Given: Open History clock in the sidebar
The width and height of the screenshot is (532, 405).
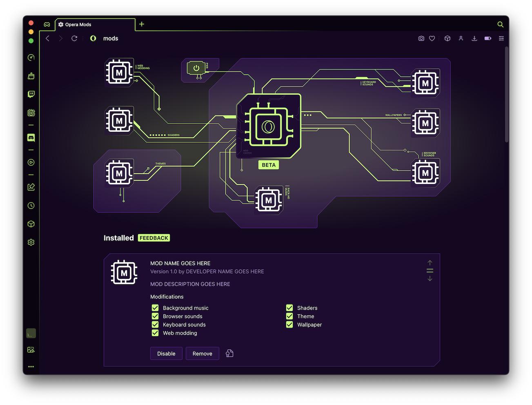Looking at the screenshot, I should click(x=31, y=206).
